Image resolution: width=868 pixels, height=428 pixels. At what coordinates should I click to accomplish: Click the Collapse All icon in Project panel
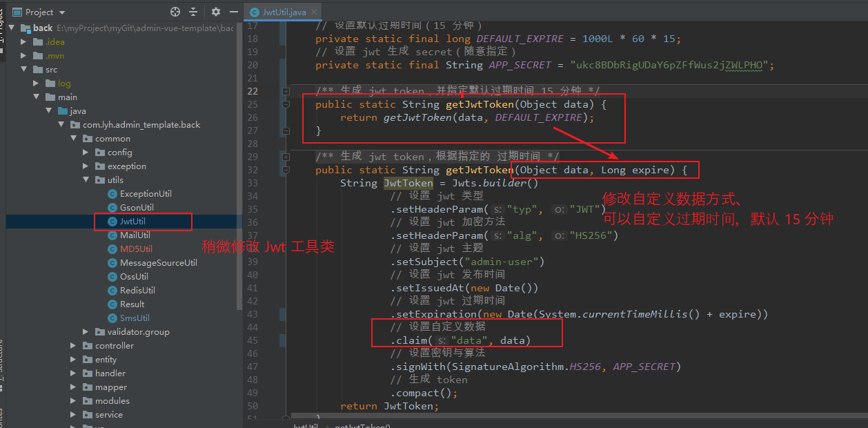tap(193, 12)
